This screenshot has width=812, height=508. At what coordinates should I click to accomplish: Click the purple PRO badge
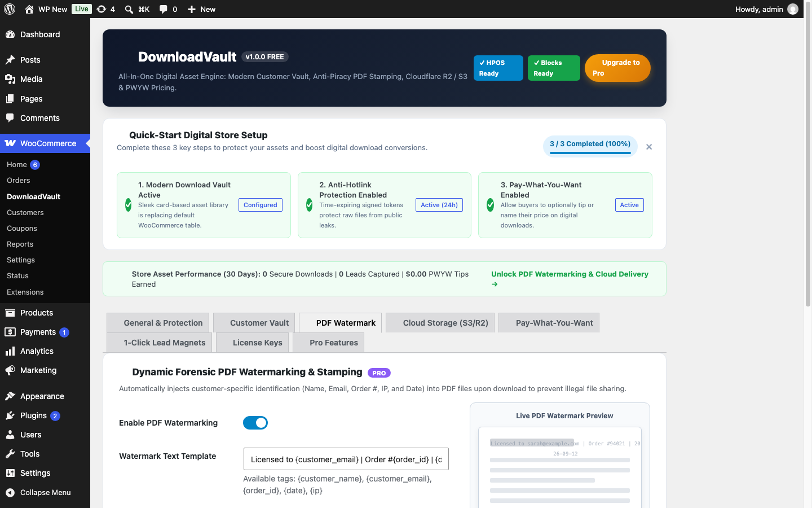click(379, 373)
